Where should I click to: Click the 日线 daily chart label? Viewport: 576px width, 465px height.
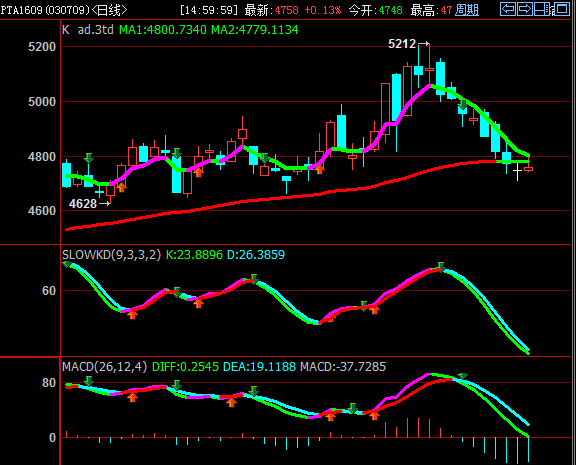(109, 10)
